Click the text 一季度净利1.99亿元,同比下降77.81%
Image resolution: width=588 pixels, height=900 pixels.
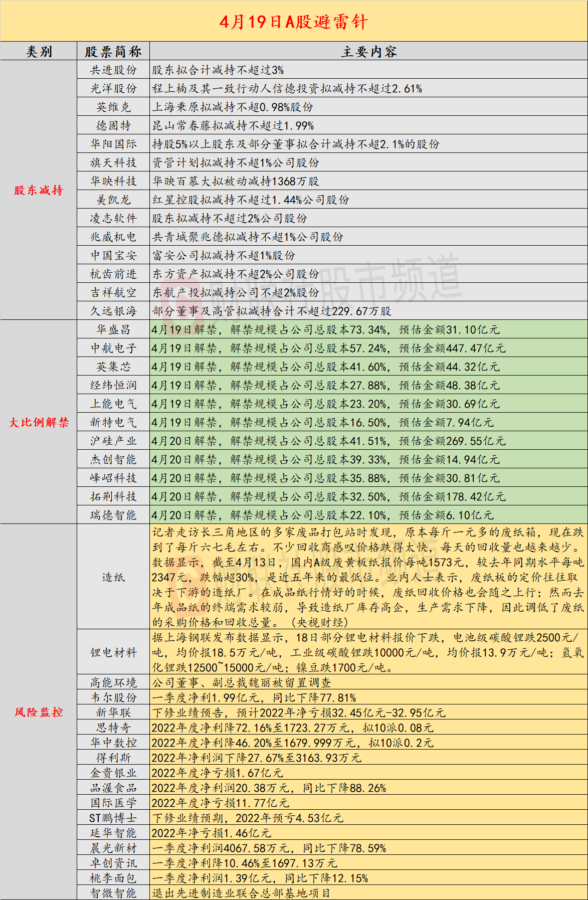coord(254,697)
